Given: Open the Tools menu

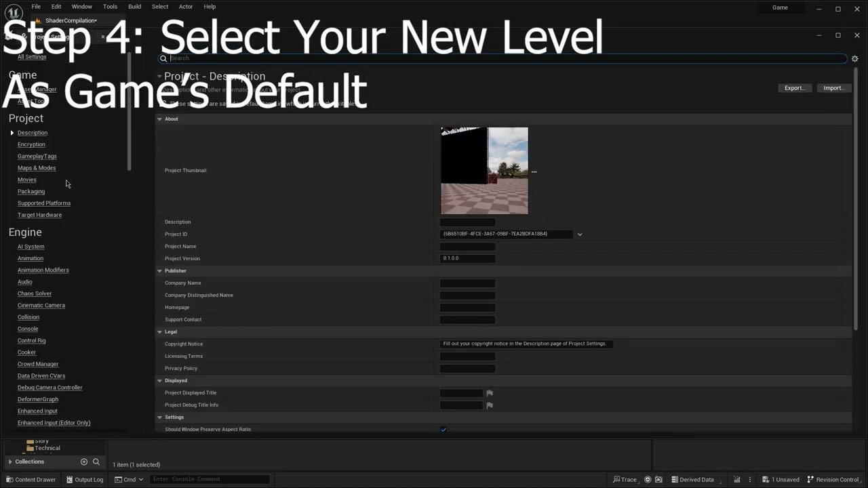Looking at the screenshot, I should (110, 7).
